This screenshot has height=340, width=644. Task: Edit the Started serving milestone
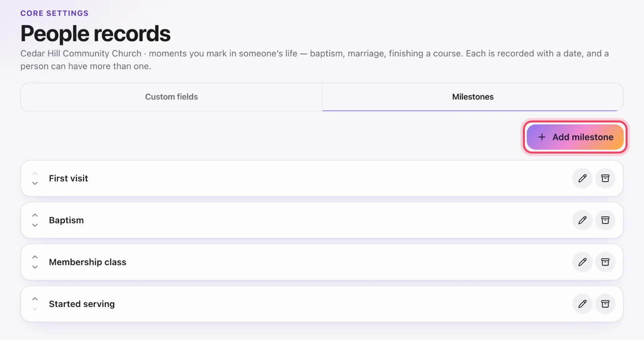click(582, 304)
